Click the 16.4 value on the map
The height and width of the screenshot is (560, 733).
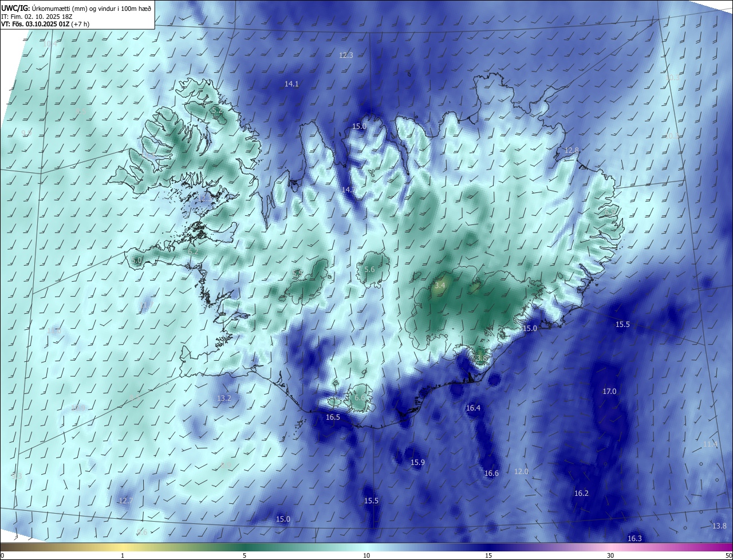coord(473,408)
